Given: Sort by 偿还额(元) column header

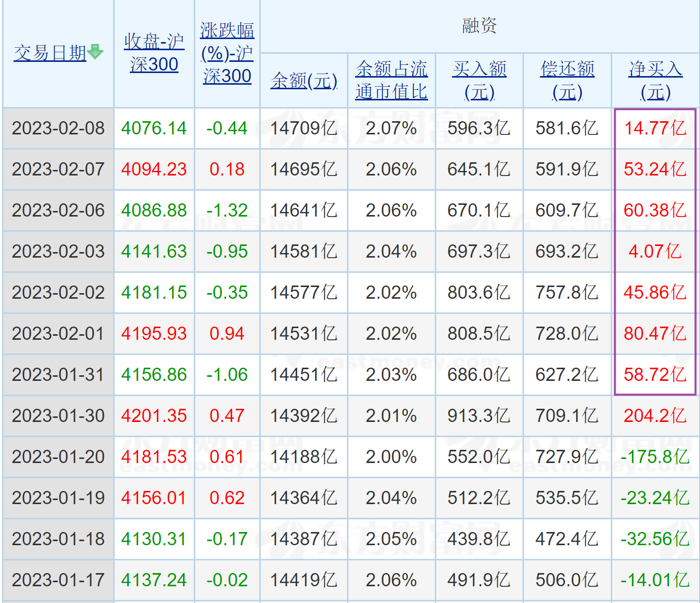Looking at the screenshot, I should pyautogui.click(x=568, y=80).
